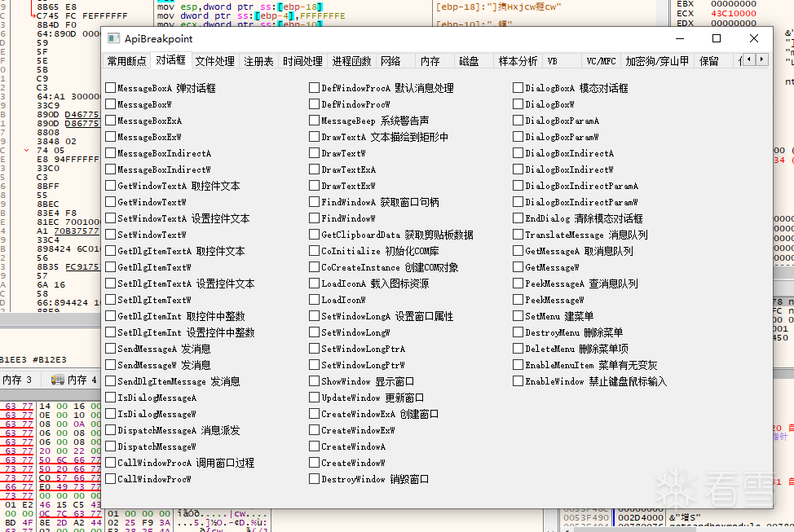Check the MessageBoxW option
794x532 pixels.
(110, 103)
